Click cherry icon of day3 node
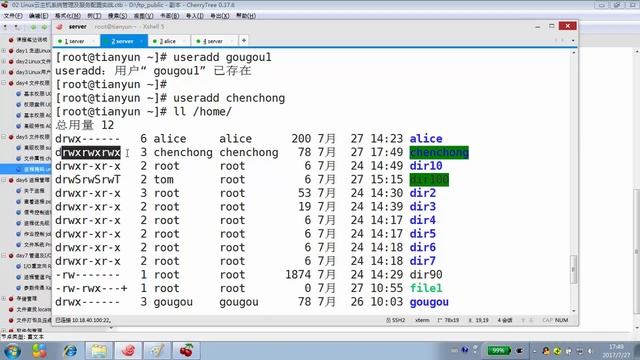 [11, 72]
